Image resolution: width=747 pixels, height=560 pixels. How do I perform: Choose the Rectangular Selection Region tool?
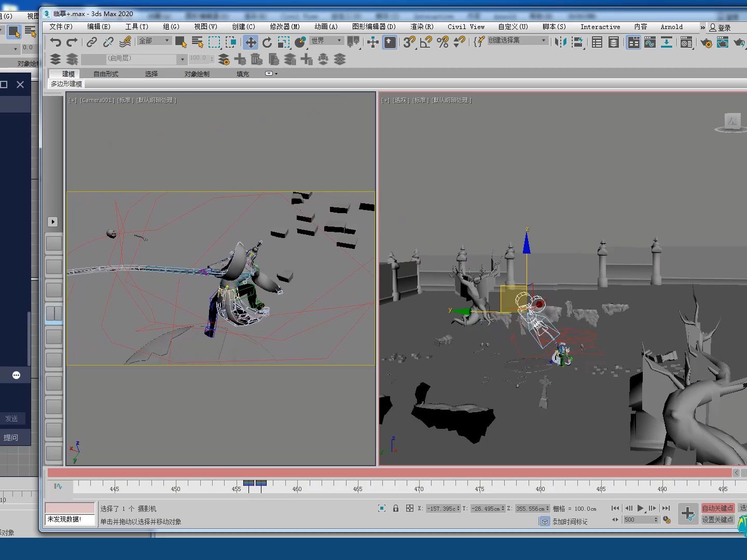point(214,42)
